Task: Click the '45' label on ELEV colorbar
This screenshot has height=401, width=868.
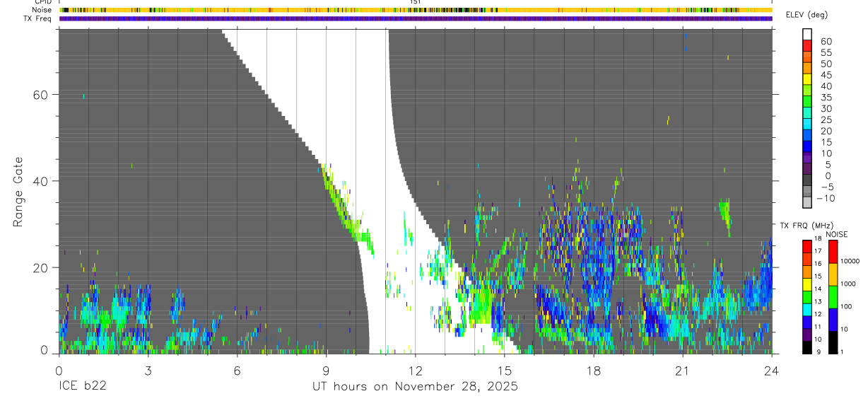Action: coord(826,74)
